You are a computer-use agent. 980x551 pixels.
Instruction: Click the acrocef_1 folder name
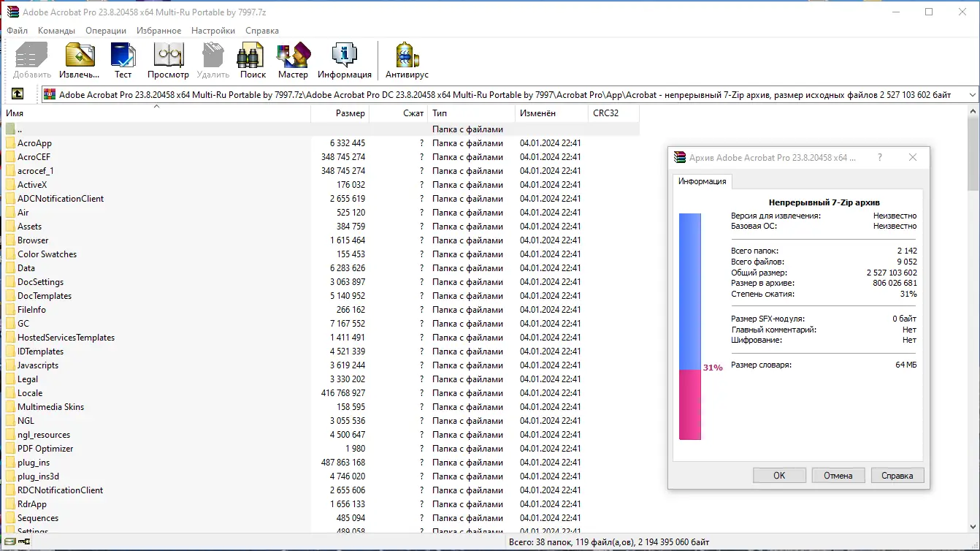click(x=36, y=171)
